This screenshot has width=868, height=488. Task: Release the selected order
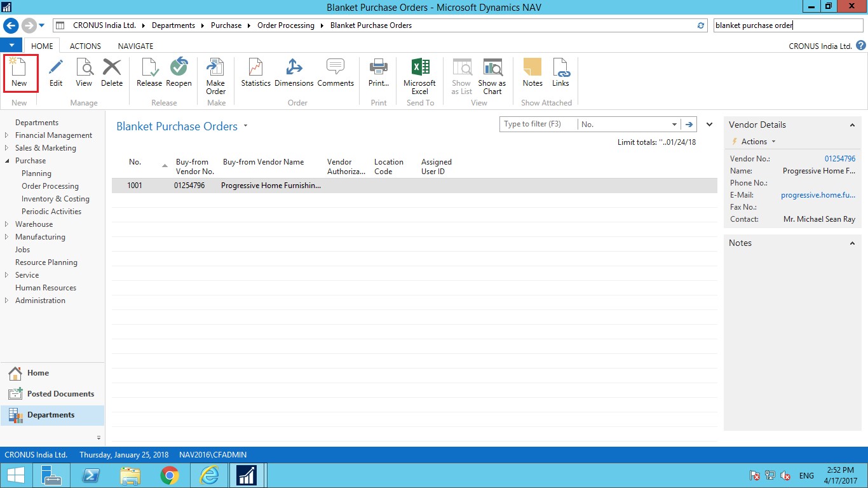149,73
